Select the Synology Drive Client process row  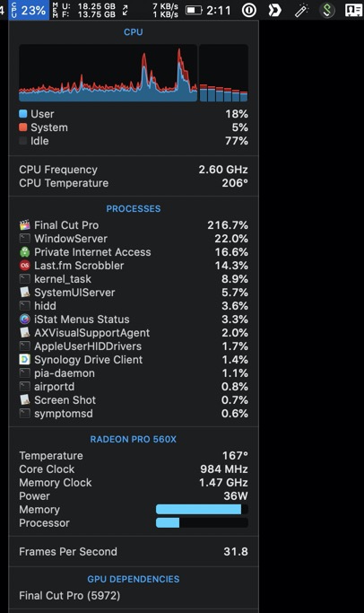tap(134, 360)
